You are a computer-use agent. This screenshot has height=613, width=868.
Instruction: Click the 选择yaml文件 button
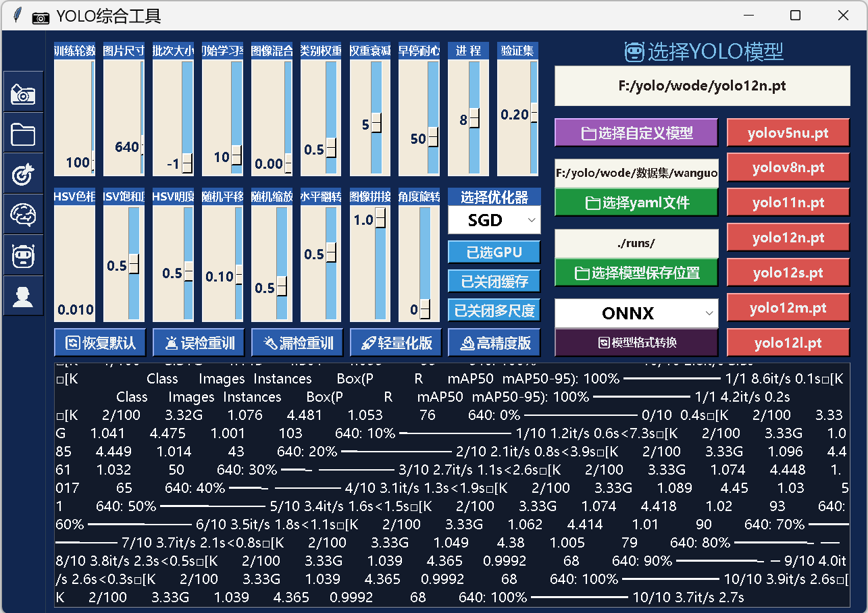(636, 203)
